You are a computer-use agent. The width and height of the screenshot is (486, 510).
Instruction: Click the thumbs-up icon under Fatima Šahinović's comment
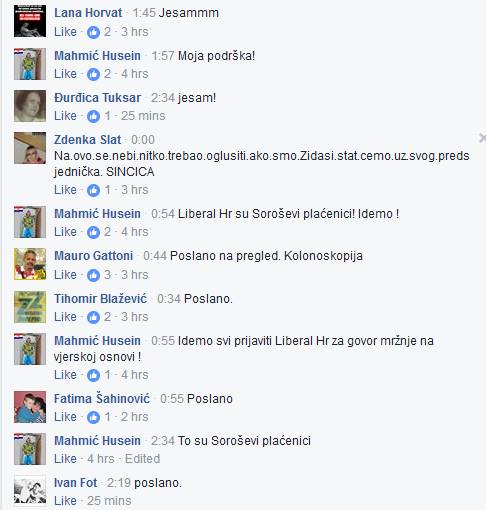(93, 417)
